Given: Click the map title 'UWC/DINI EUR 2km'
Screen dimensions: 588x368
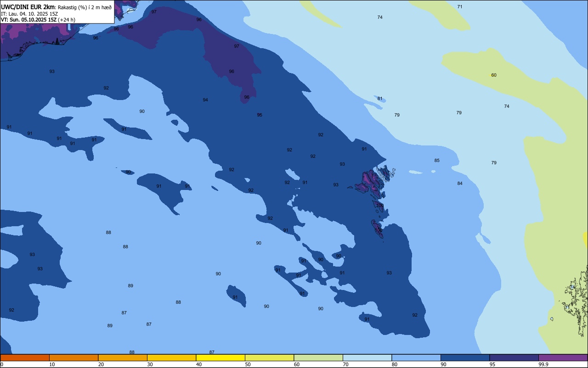Looking at the screenshot, I should click(28, 7).
